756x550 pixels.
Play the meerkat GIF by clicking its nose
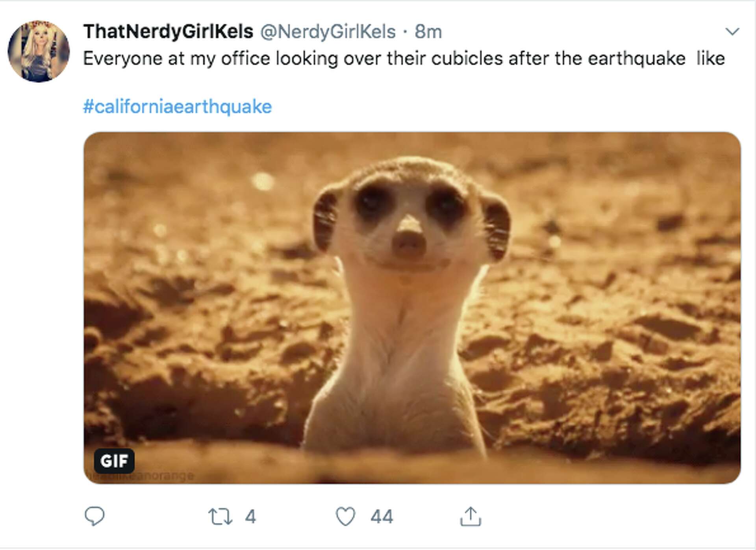[x=409, y=240]
